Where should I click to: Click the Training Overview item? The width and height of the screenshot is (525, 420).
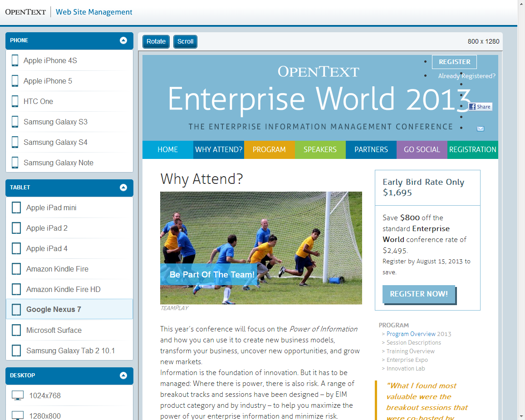[x=411, y=351]
